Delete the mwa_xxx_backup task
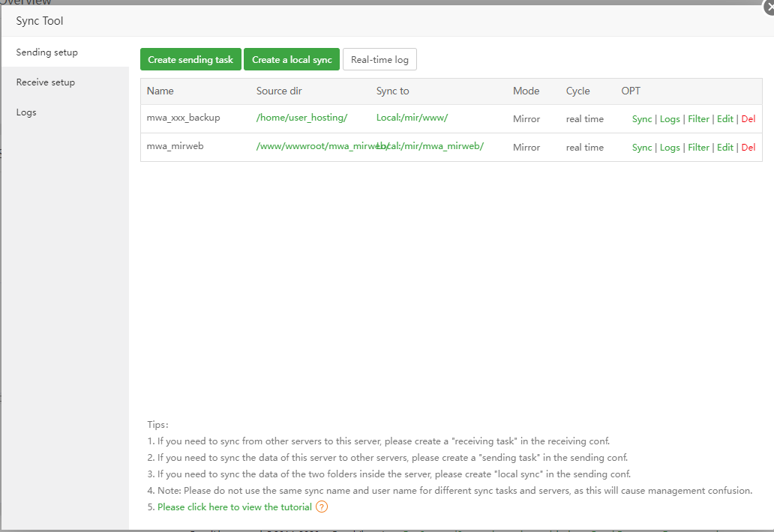This screenshot has height=532, width=774. pyautogui.click(x=748, y=118)
